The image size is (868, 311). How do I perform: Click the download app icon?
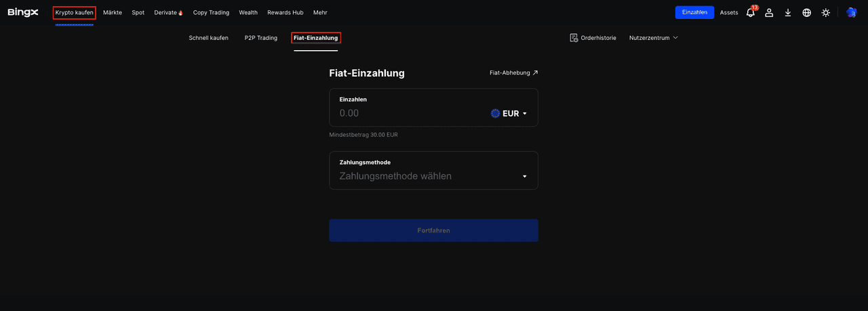(x=788, y=12)
